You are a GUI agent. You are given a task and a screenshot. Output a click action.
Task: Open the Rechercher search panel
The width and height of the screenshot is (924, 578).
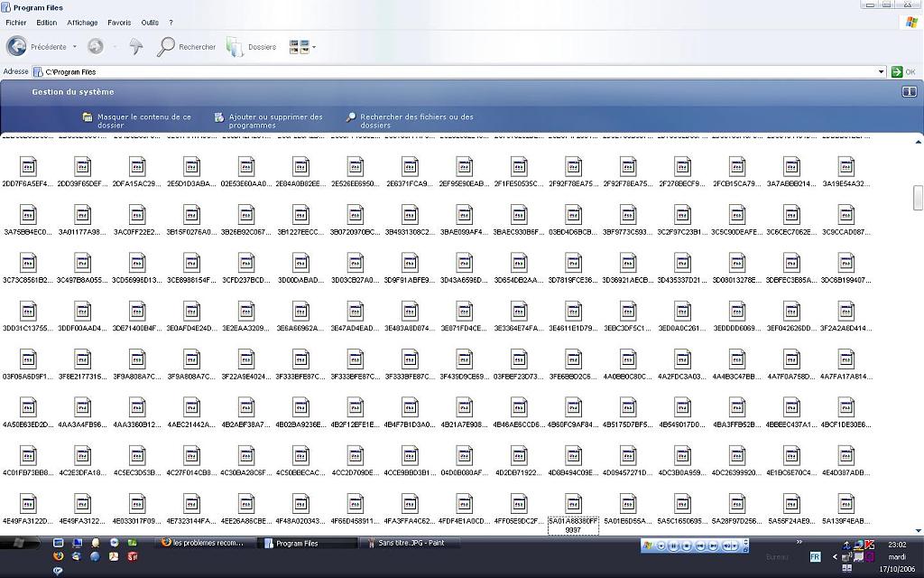pyautogui.click(x=186, y=47)
